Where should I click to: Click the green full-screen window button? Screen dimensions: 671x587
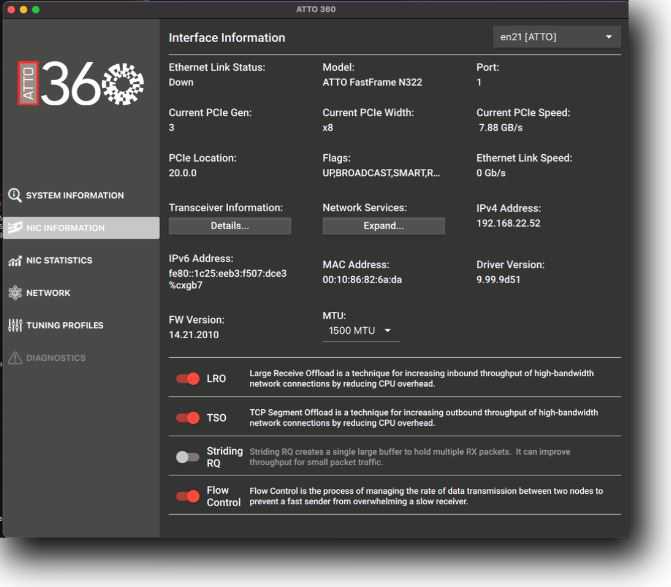pos(36,9)
